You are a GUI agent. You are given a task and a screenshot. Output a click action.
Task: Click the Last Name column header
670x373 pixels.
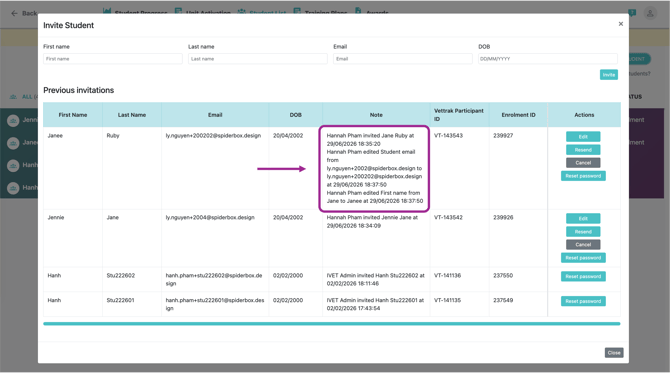pos(132,115)
